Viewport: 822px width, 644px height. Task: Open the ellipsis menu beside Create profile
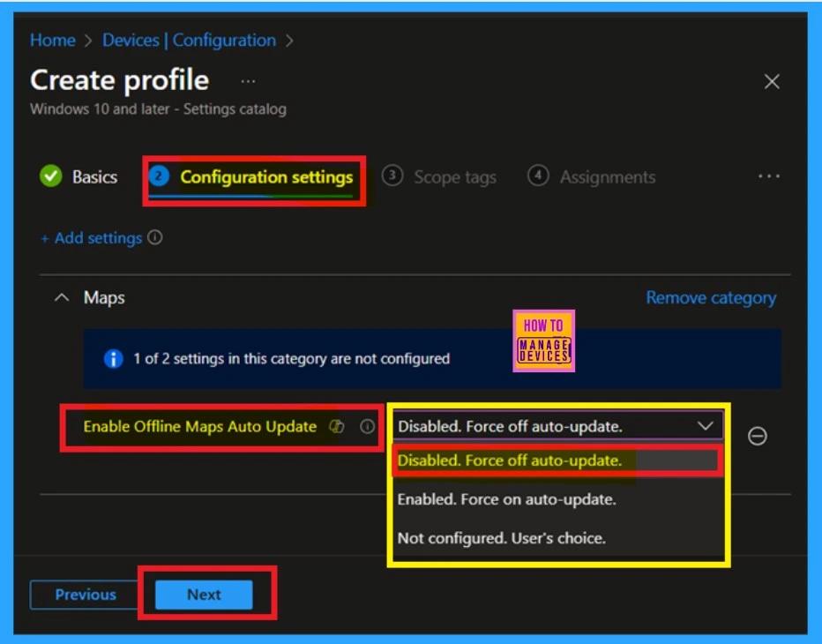[248, 81]
